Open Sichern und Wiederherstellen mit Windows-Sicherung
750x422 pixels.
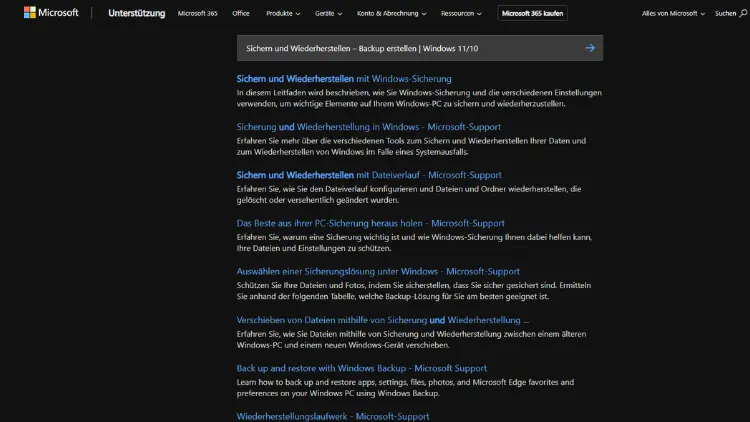(x=344, y=78)
